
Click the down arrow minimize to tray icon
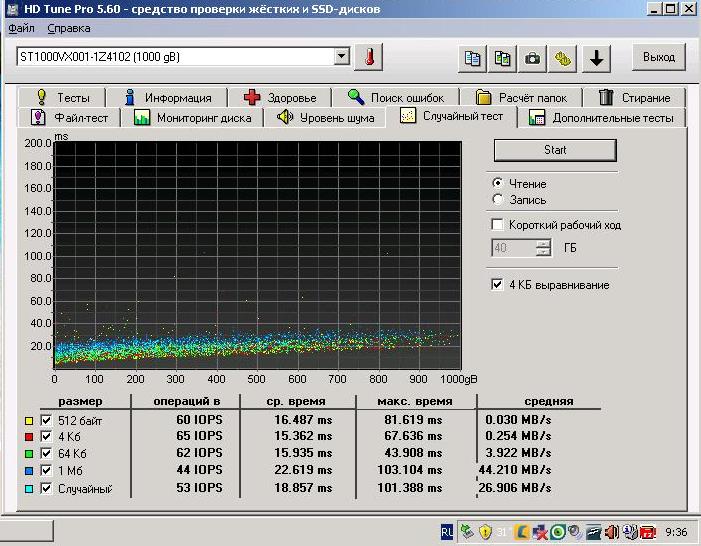pyautogui.click(x=597, y=58)
